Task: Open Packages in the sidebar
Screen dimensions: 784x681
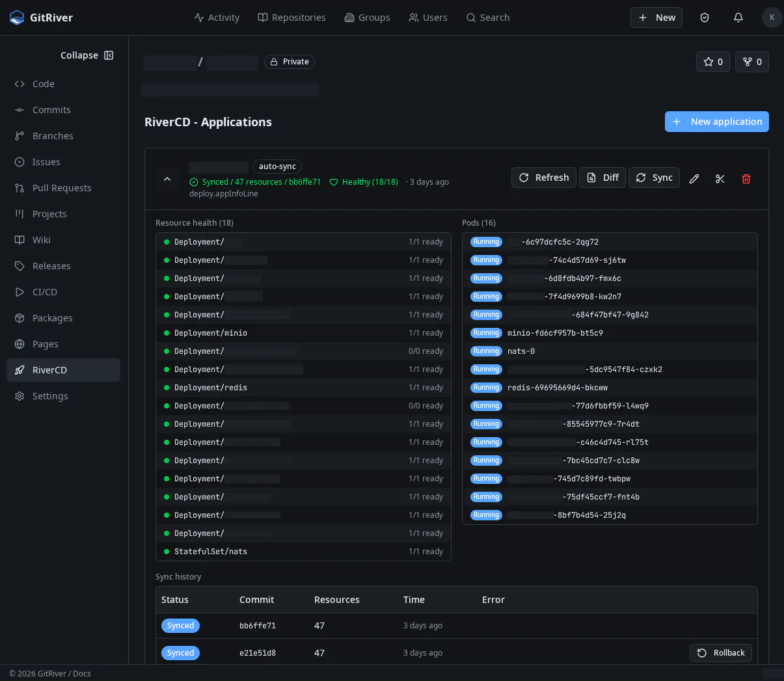Action: click(x=63, y=318)
